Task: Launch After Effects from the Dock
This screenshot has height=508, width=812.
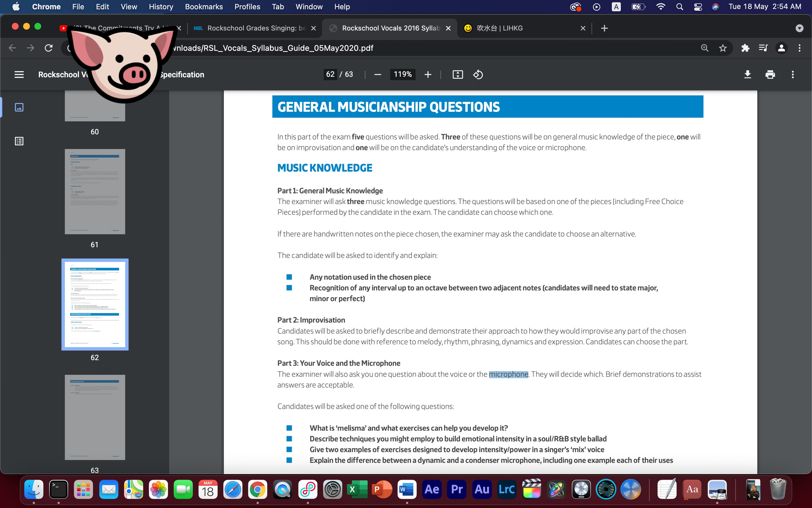Action: (432, 489)
